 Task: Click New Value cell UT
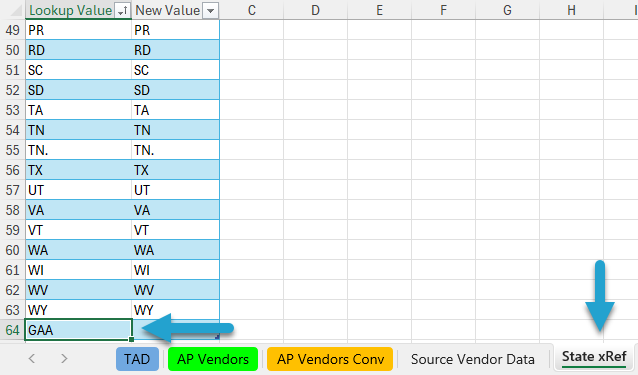click(175, 190)
